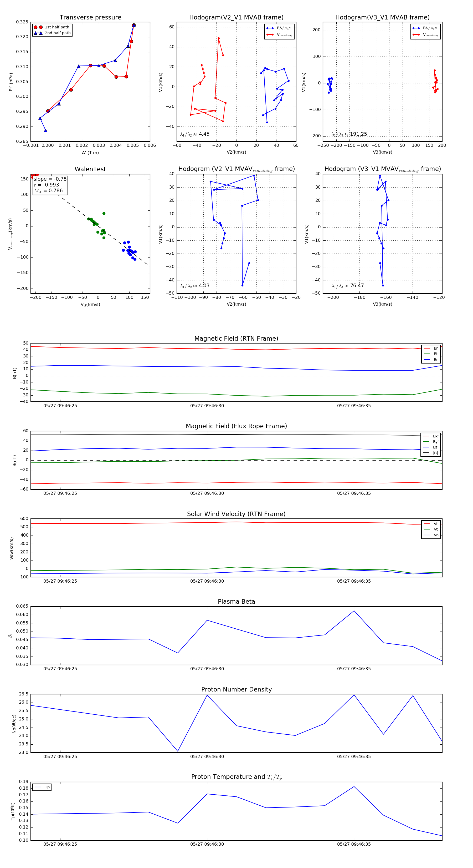Select the "1st half path" legend entry
Image resolution: width=473 pixels, height=868 pixels.
52,27
